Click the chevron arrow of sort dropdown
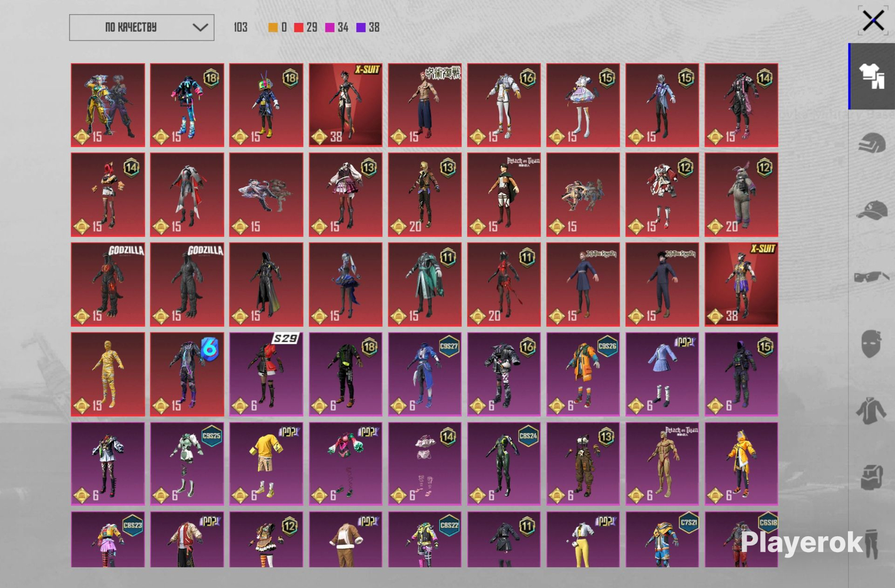The image size is (895, 588). [x=200, y=28]
